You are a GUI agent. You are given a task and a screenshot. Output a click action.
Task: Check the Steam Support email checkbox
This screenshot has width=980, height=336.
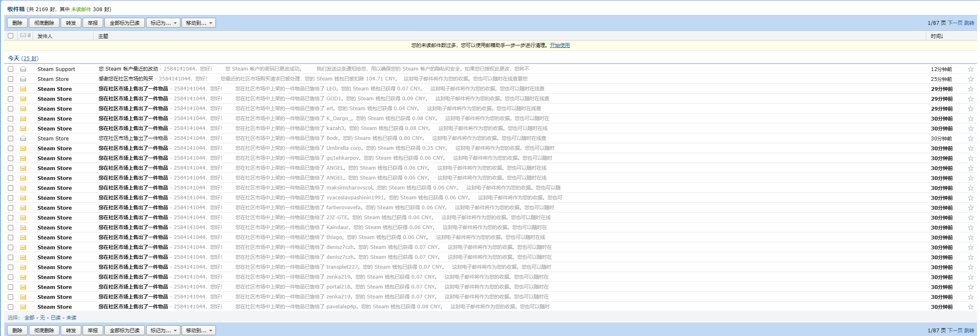click(11, 69)
